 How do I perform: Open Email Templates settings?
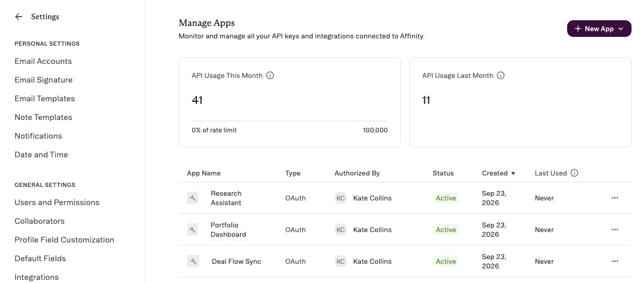pos(45,99)
